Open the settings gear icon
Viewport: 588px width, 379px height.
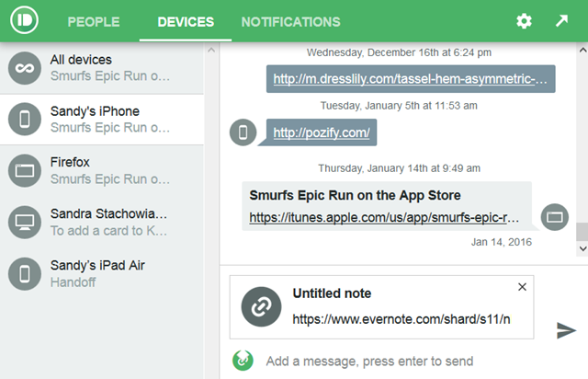tap(524, 21)
